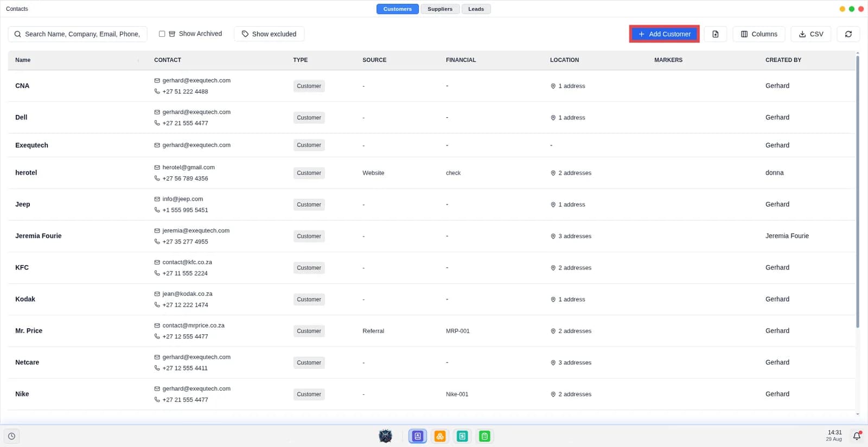Sort by the TYPE column header
The image size is (868, 447).
(x=300, y=60)
